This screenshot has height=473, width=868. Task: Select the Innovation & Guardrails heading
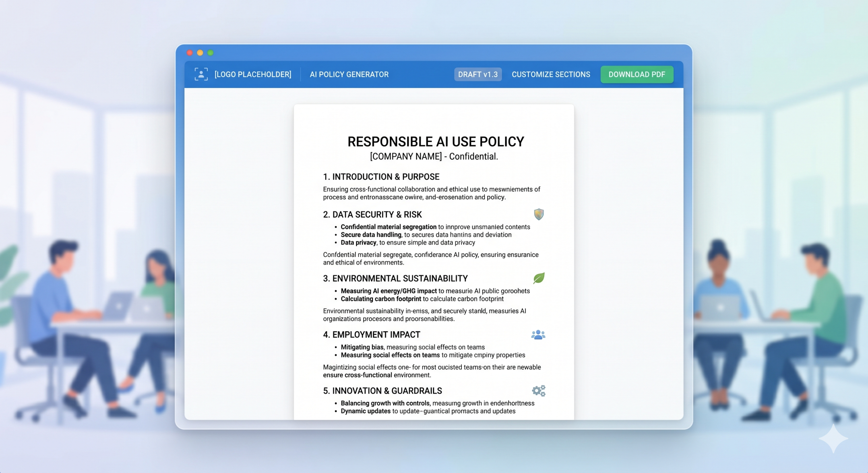(382, 391)
